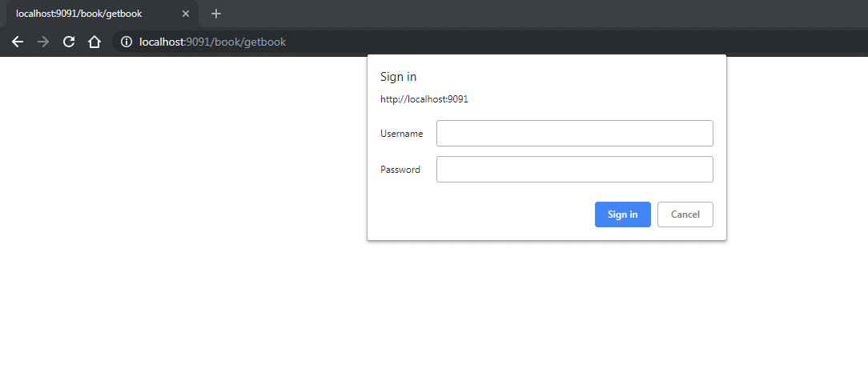Click empty space left of Sign in button
The image size is (868, 389).
point(480,215)
